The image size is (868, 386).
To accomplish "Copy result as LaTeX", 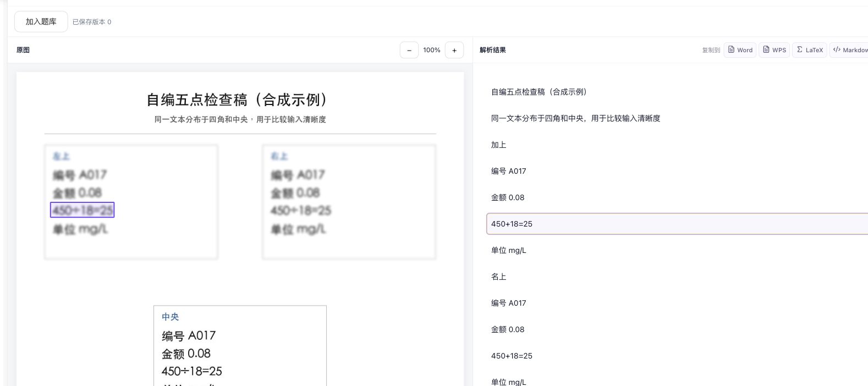I will pos(810,49).
